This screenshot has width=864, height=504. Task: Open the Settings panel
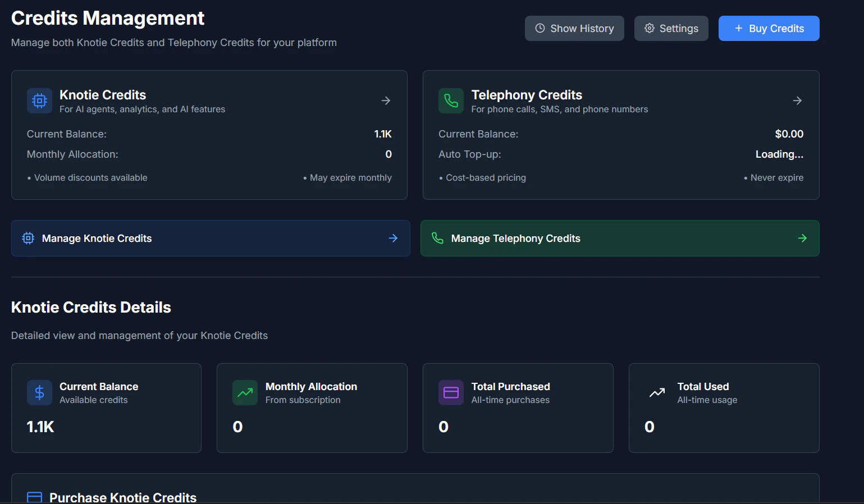click(671, 28)
